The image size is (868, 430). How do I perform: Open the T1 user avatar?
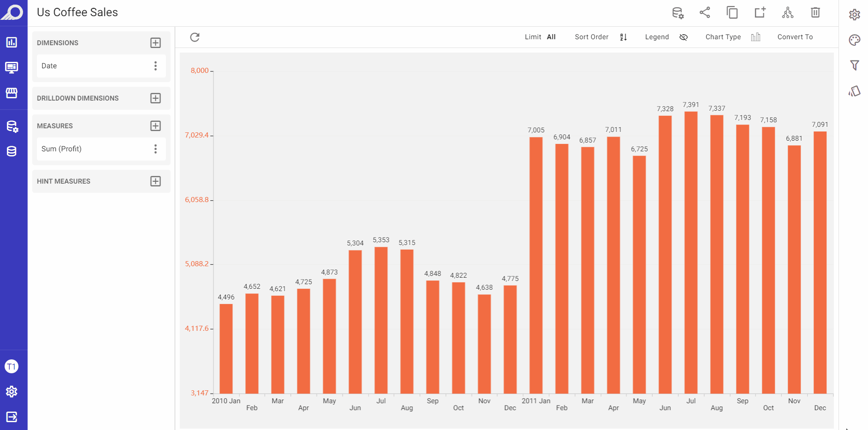tap(12, 367)
